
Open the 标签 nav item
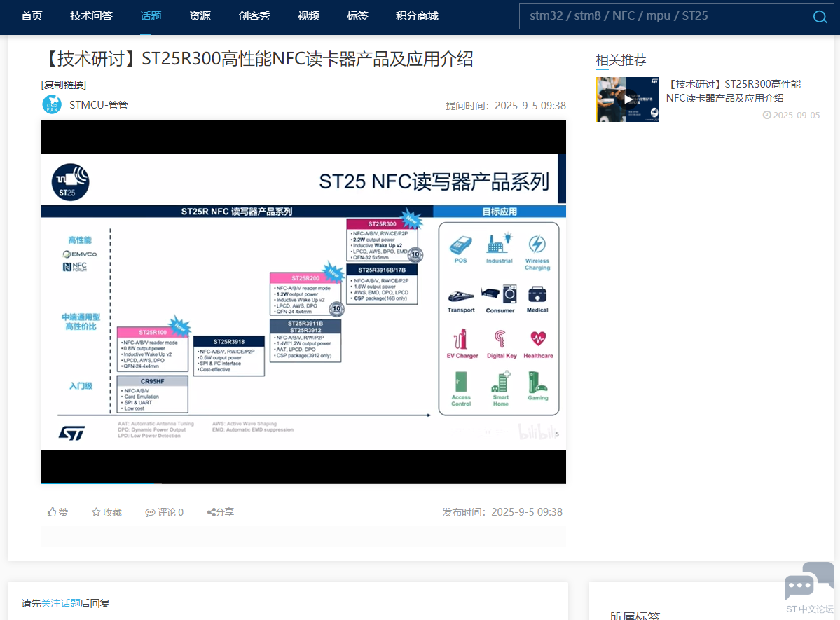click(357, 16)
